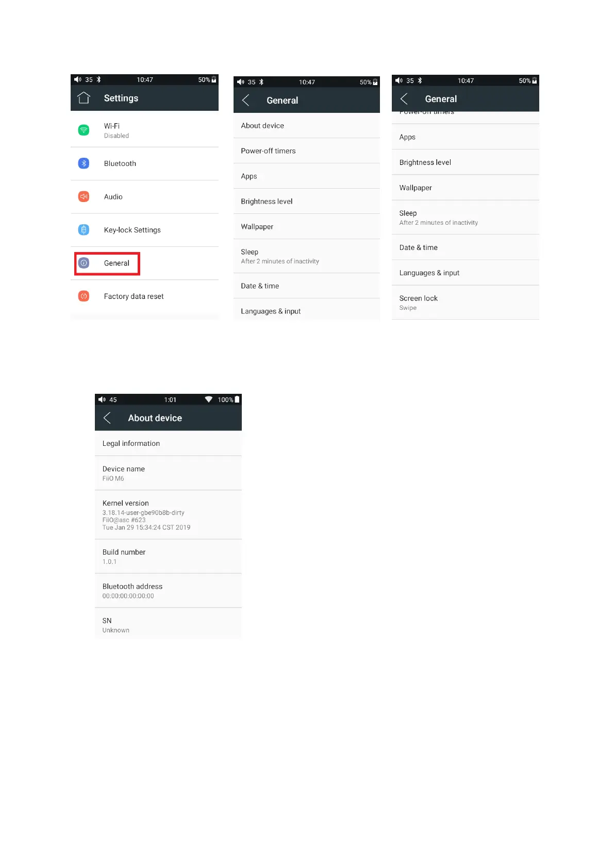Tap the blue Bluetooth settings icon
Image resolution: width=614 pixels, height=868 pixels.
(x=84, y=163)
